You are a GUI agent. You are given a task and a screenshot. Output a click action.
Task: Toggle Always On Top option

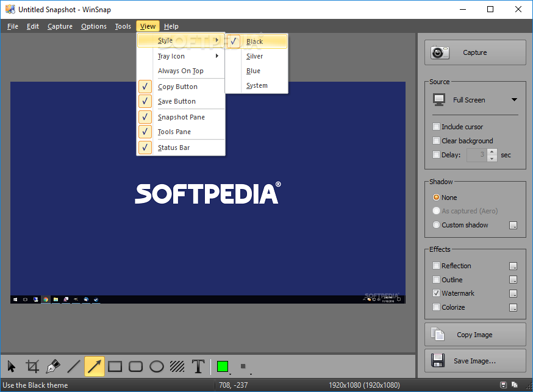coord(181,71)
